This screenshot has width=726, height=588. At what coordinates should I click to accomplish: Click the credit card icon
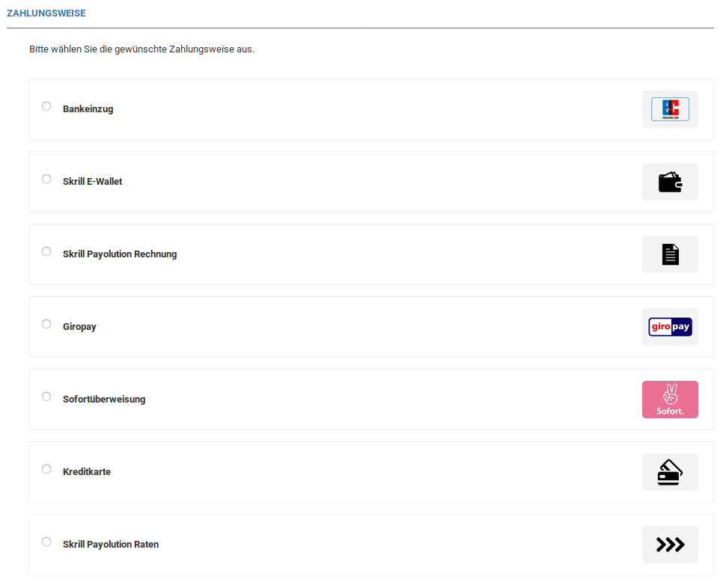pyautogui.click(x=670, y=472)
